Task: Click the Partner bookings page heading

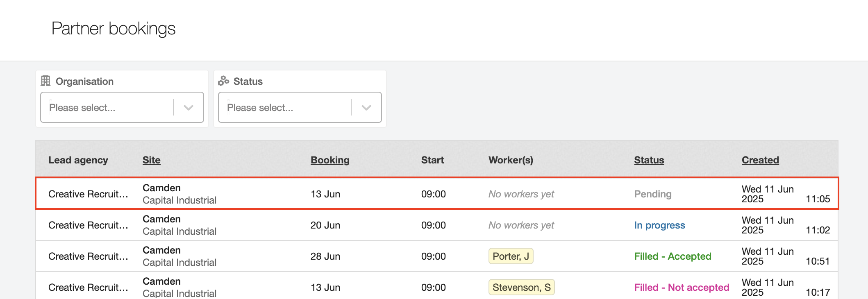Action: 114,29
